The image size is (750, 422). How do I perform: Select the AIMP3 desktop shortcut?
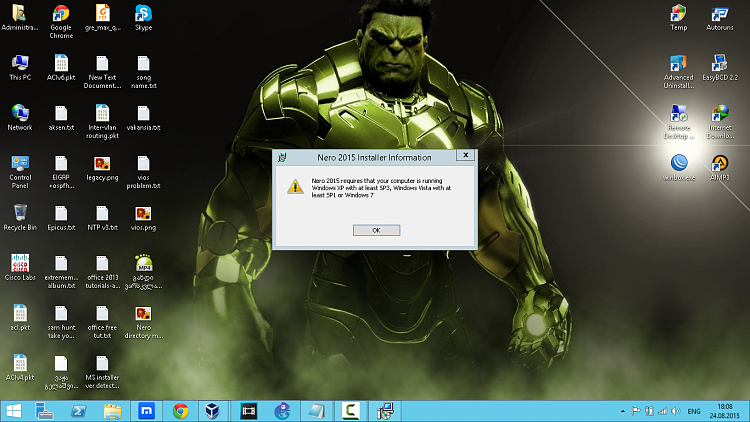point(720,167)
